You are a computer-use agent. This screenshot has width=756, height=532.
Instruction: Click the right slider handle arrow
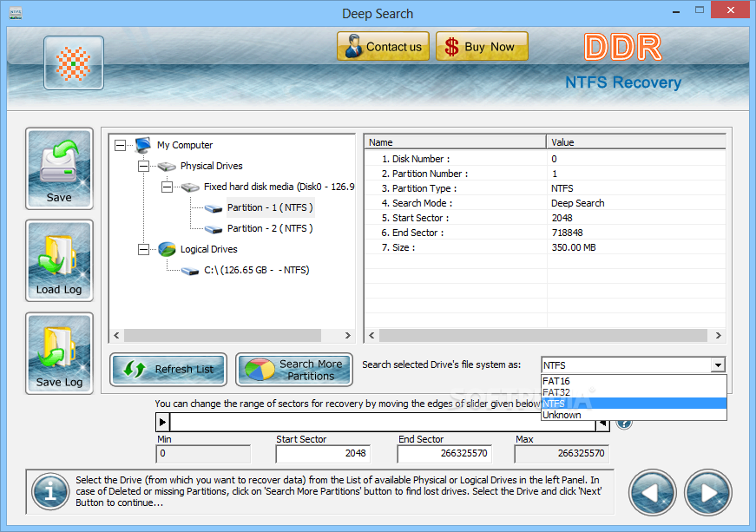click(x=602, y=424)
